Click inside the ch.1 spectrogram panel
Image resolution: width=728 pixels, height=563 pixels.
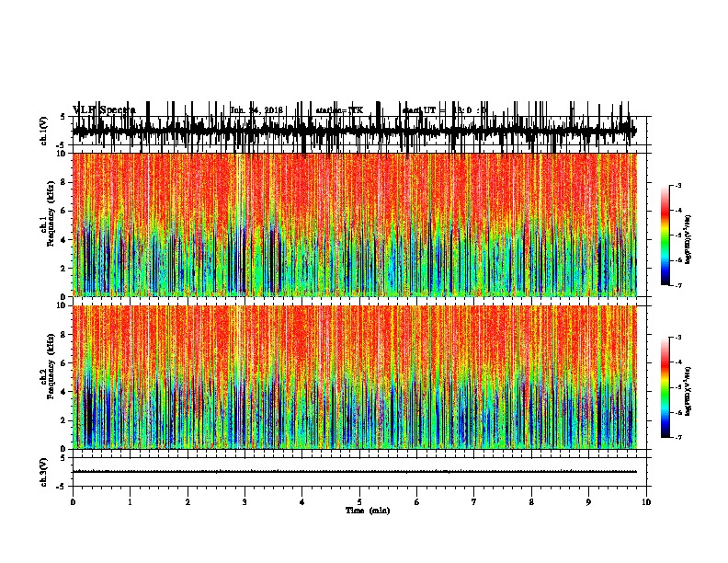354,224
